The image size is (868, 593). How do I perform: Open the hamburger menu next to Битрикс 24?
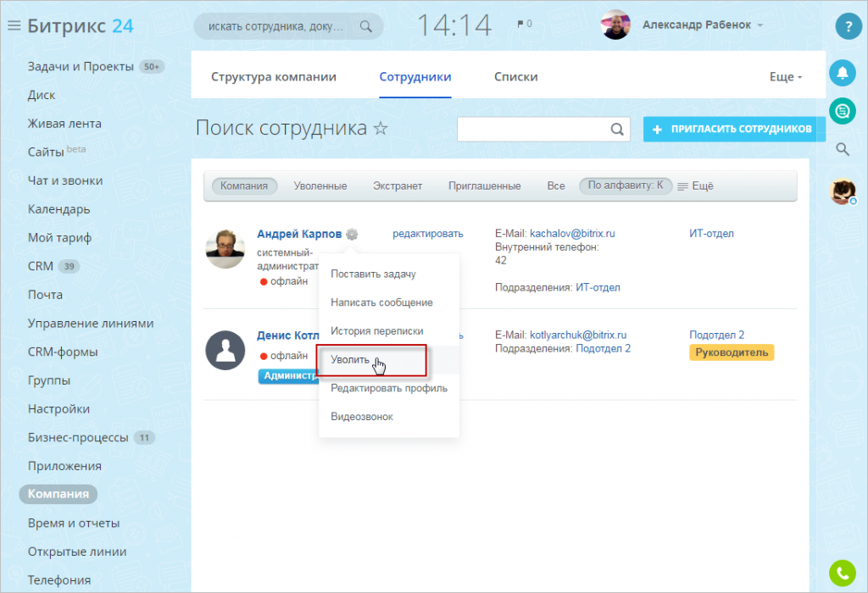point(14,25)
